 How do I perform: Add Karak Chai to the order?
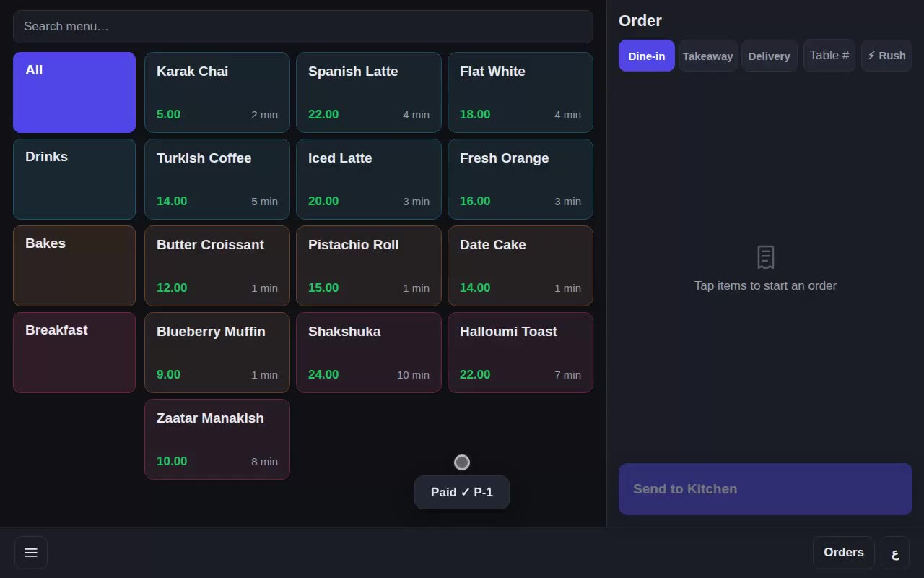(x=217, y=92)
